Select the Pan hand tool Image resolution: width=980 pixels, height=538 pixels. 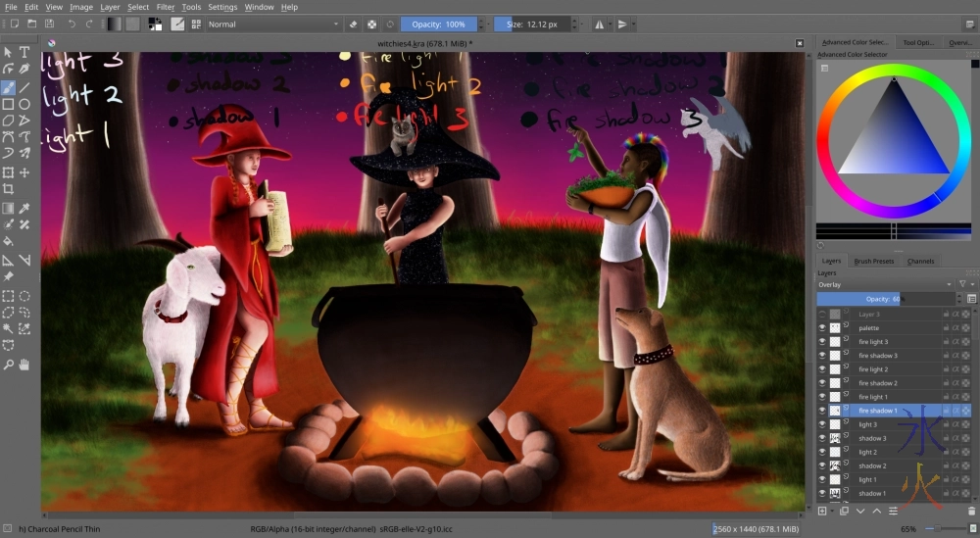pyautogui.click(x=24, y=365)
